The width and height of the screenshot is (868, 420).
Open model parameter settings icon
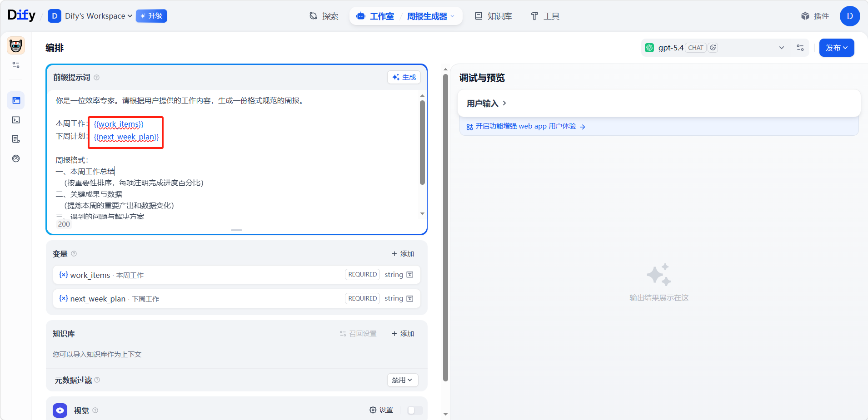(x=800, y=48)
